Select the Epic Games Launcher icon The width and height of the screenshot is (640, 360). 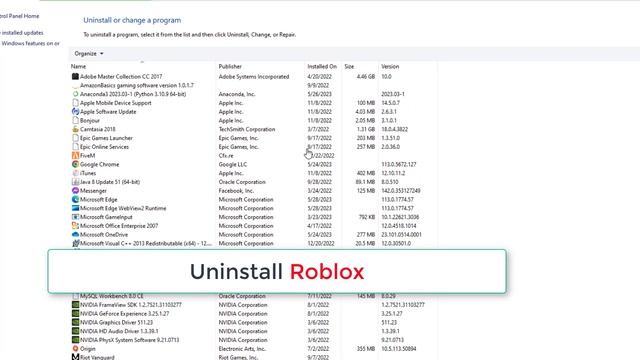click(75, 138)
